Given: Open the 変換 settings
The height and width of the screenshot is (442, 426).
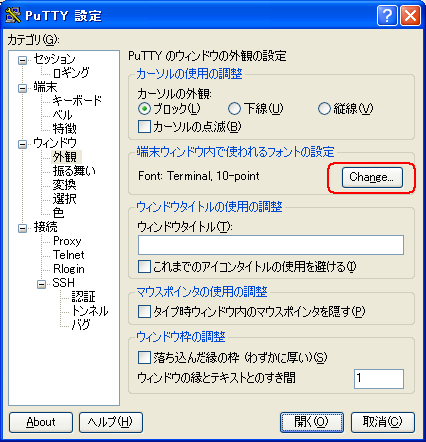Looking at the screenshot, I should pos(65,185).
